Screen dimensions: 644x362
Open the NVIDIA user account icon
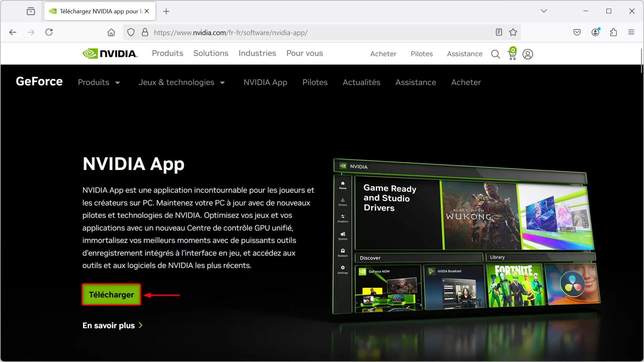click(528, 54)
